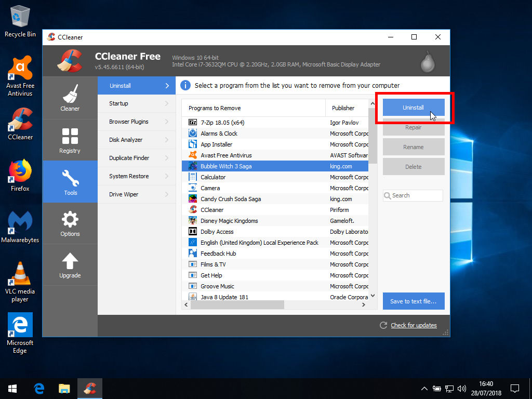The image size is (532, 399).
Task: Open Recycle Bin on the desktop
Action: pos(20,21)
